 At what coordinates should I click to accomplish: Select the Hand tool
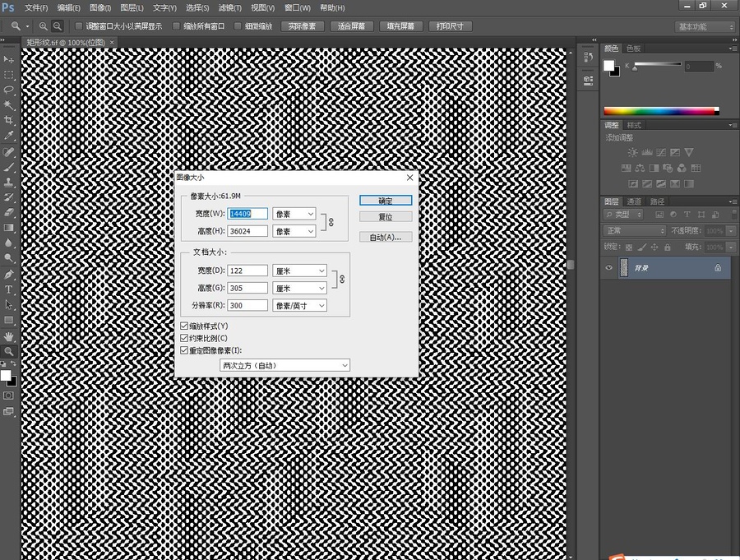8,336
